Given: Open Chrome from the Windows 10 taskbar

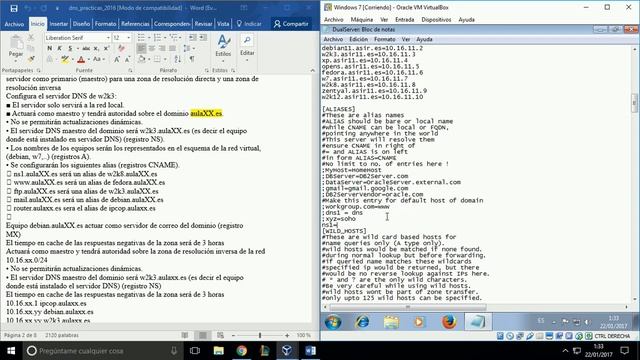Looking at the screenshot, I should click(x=242, y=351).
